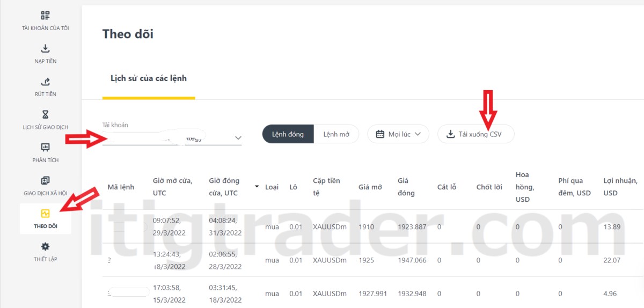Click the Lợi nhuận, USD column header
Image resolution: width=644 pixels, height=308 pixels.
coord(620,187)
